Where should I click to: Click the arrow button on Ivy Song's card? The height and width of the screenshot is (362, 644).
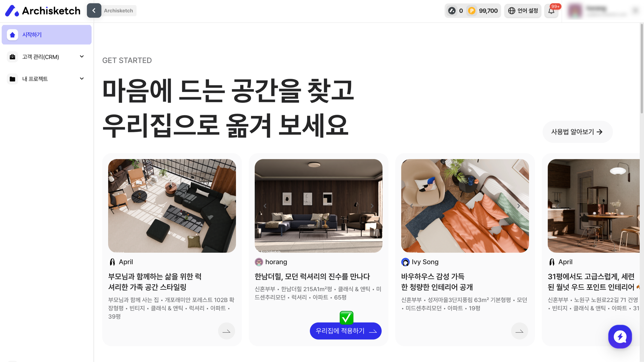(x=519, y=331)
